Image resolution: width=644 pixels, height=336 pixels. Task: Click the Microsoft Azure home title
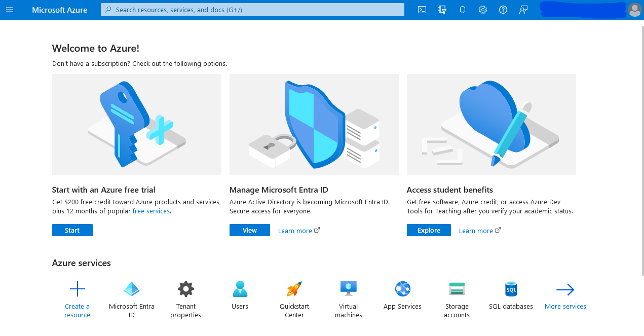[x=60, y=10]
